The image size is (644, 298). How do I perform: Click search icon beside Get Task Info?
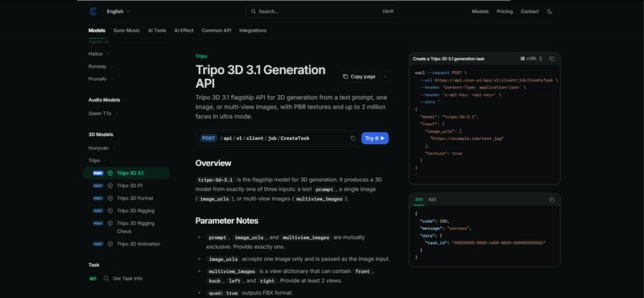pos(106,279)
